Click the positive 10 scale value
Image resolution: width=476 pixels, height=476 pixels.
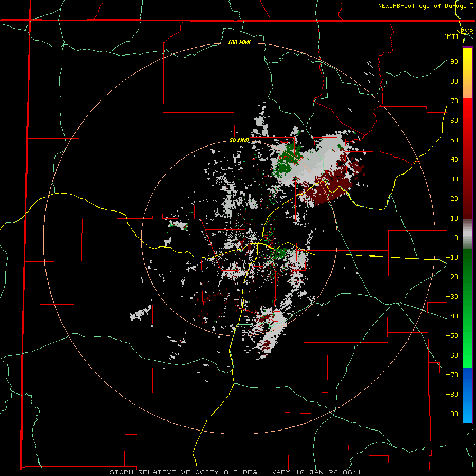454,218
